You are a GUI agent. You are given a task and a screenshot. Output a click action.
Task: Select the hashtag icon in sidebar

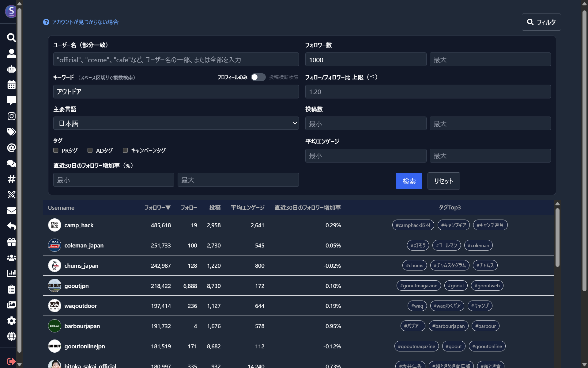click(x=11, y=179)
